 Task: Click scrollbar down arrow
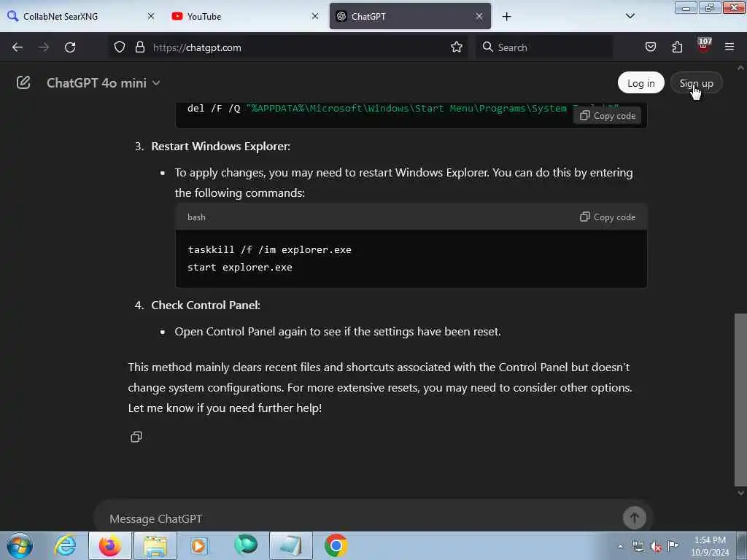click(x=741, y=494)
